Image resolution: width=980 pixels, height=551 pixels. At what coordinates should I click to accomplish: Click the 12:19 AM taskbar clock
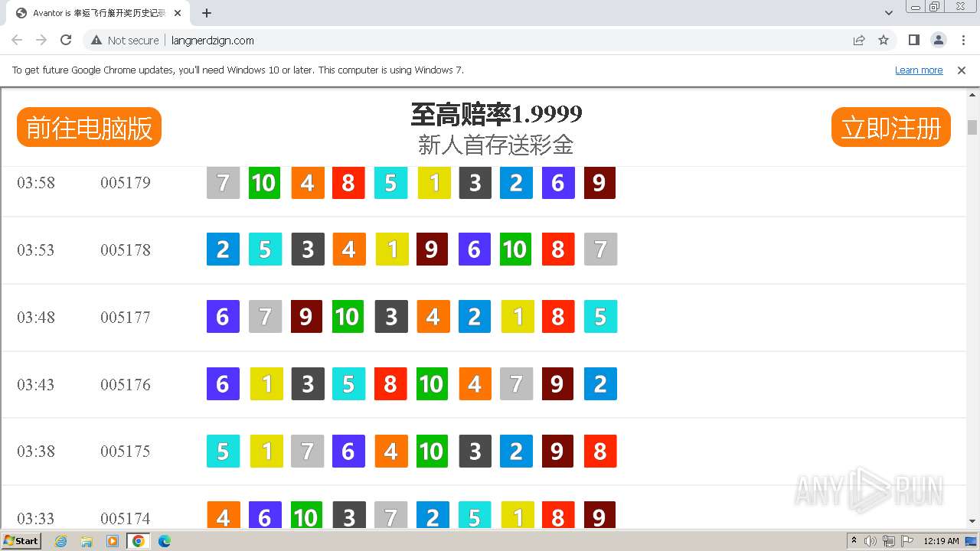[941, 541]
